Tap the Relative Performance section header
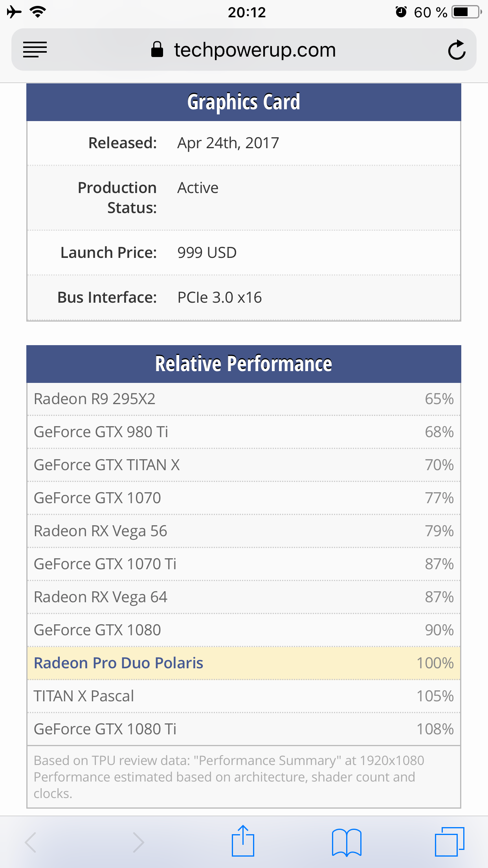The height and width of the screenshot is (868, 488). click(244, 364)
